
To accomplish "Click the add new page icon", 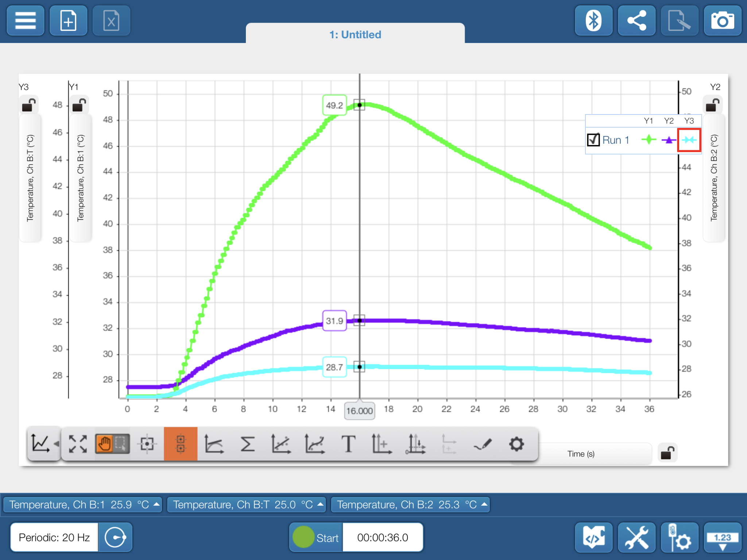I will tap(68, 21).
